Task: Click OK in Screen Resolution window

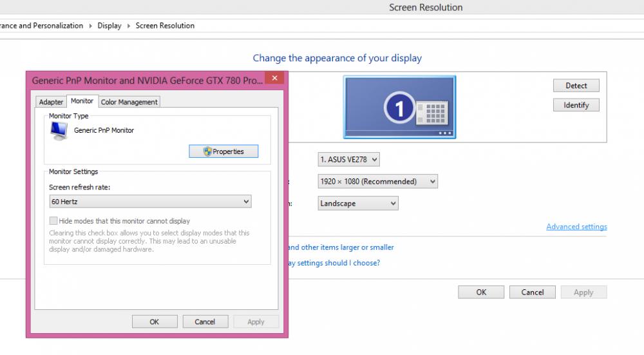Action: click(x=481, y=292)
